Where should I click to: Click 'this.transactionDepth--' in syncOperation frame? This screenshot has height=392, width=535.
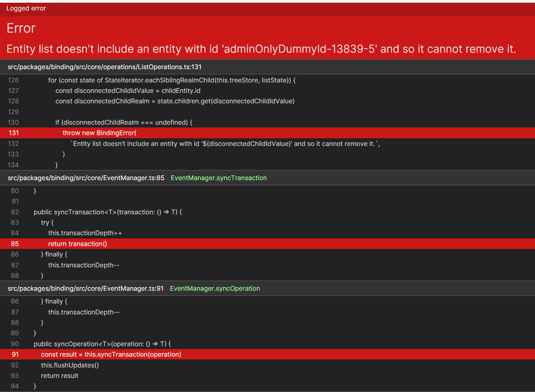(84, 312)
